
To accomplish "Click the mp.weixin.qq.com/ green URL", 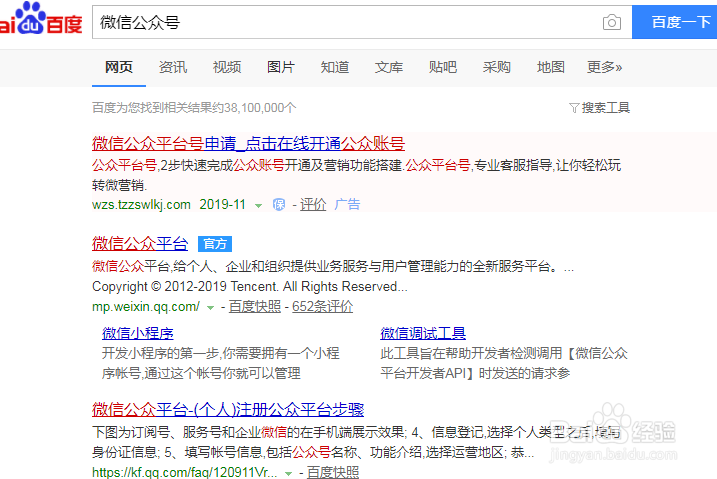I will coord(146,307).
